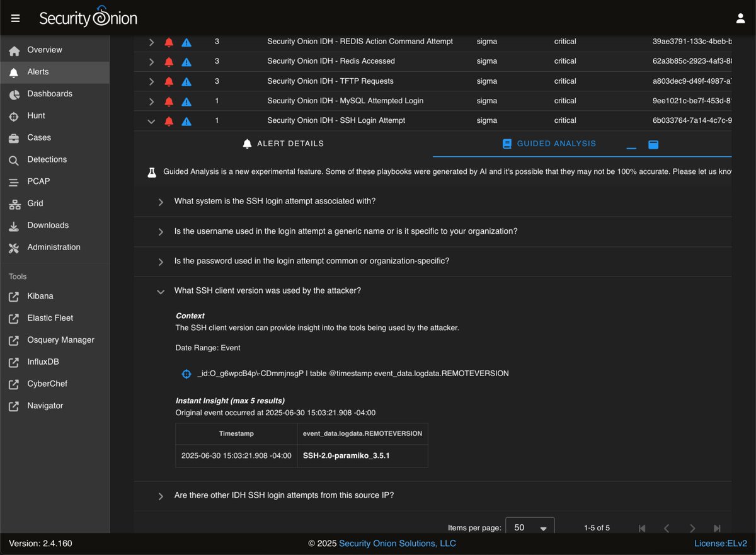Screen dimensions: 756x555
Task: Expand the REDIS Action Command Attempt row
Action: coord(151,42)
